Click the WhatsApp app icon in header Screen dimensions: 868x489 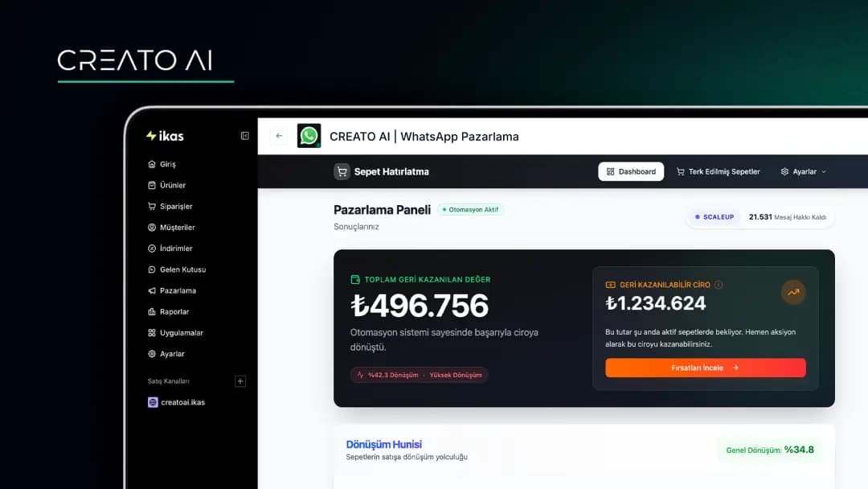point(309,136)
